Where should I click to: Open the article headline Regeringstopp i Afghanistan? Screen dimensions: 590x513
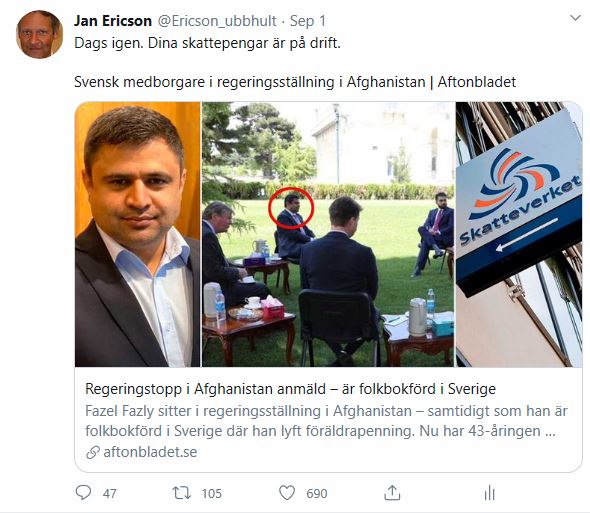point(290,389)
